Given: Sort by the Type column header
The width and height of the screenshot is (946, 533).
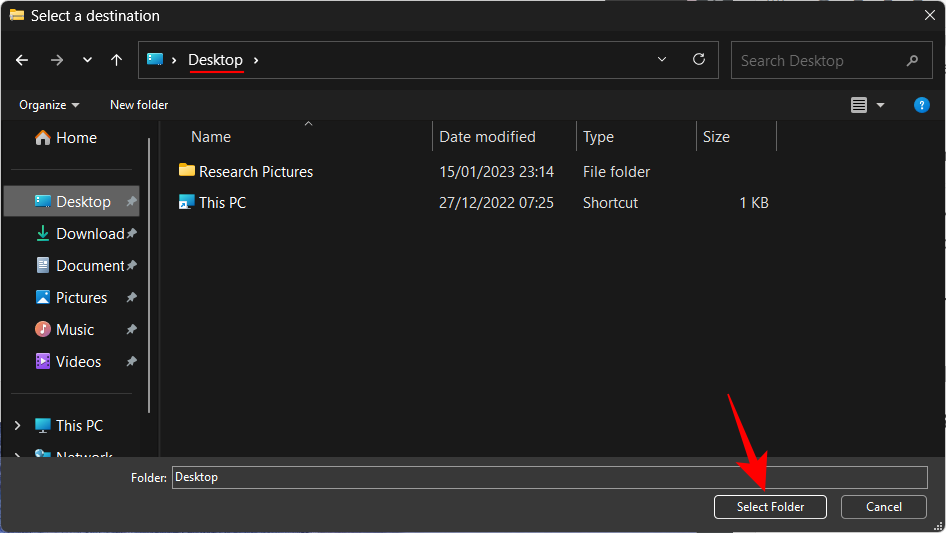Looking at the screenshot, I should [x=598, y=137].
